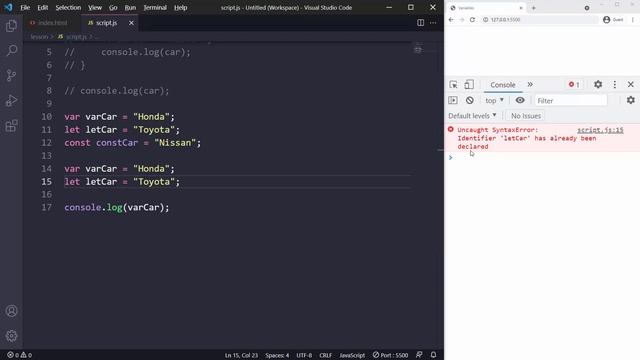
Task: Open the top JavaScript context dropdown
Action: pos(494,100)
